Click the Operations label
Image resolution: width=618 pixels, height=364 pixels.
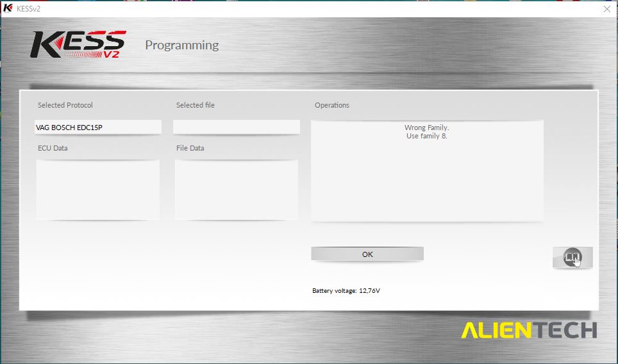[332, 105]
